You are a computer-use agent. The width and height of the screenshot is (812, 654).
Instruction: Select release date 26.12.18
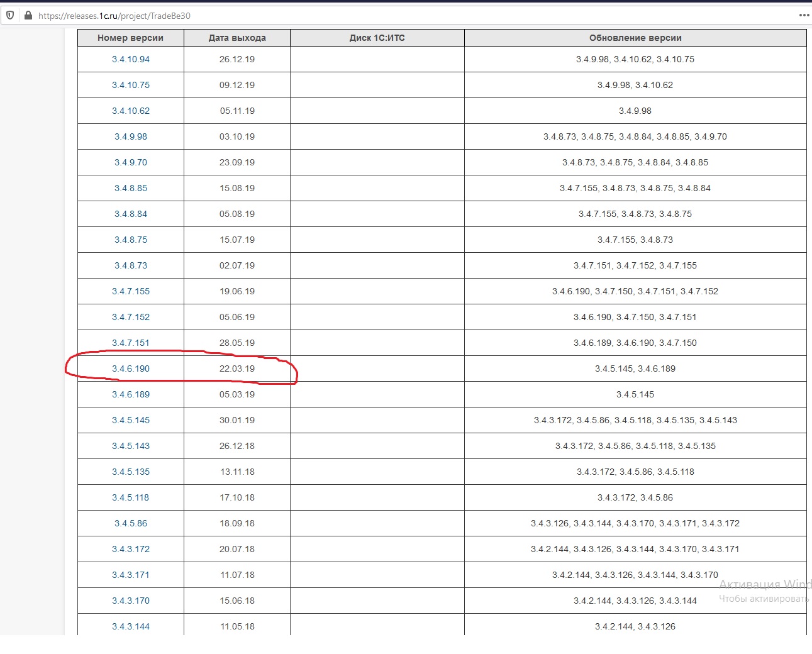click(x=237, y=446)
